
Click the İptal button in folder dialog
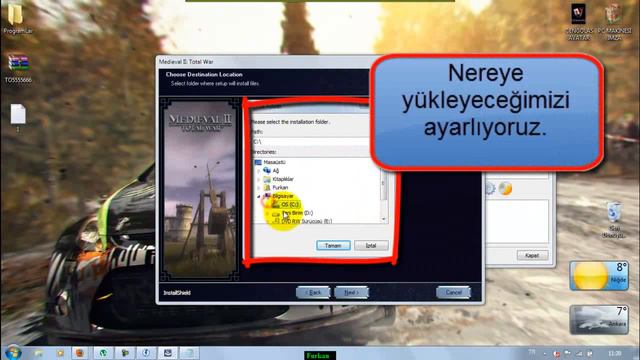point(371,246)
